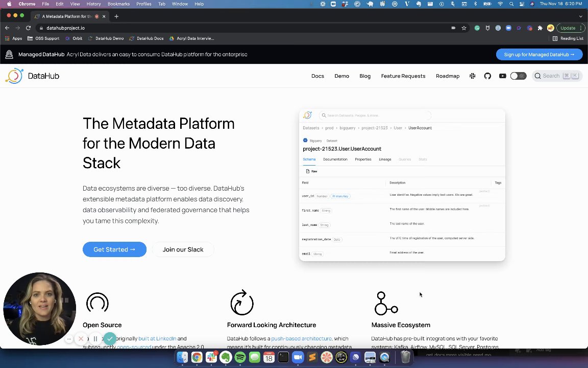This screenshot has height=368, width=588.
Task: Toggle dark mode switch in navbar
Action: (x=518, y=76)
